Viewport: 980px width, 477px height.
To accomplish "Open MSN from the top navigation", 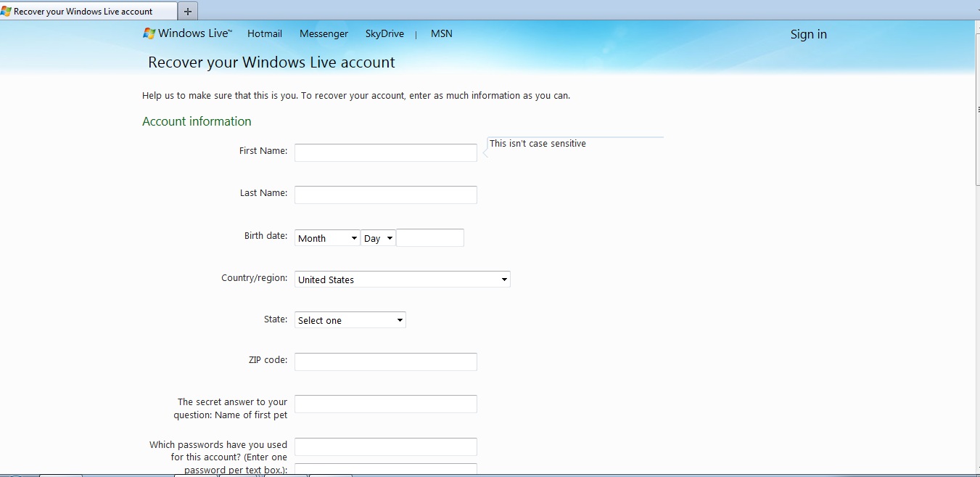I will click(x=441, y=33).
